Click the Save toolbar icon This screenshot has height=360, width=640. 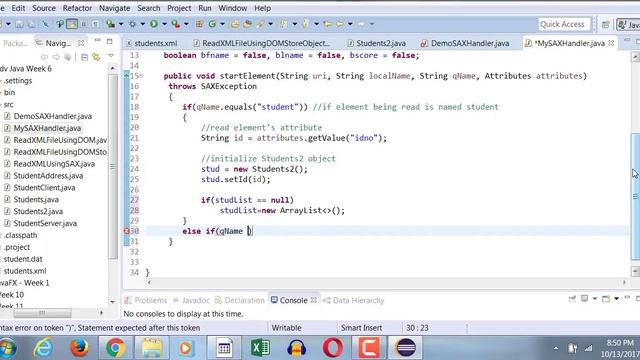click(x=19, y=24)
